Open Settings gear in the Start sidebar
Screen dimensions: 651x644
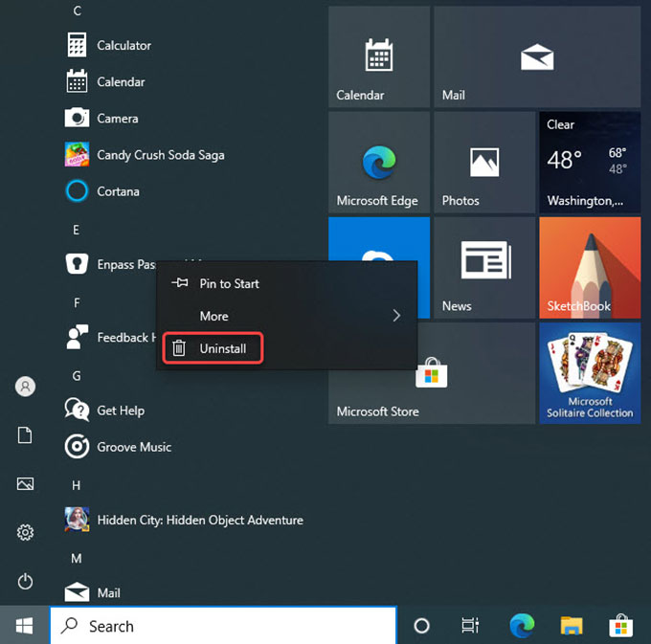[x=25, y=532]
